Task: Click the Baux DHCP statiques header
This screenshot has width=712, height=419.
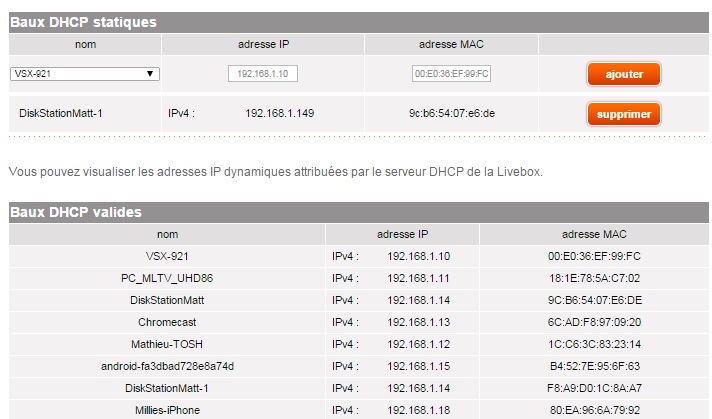Action: 83,21
